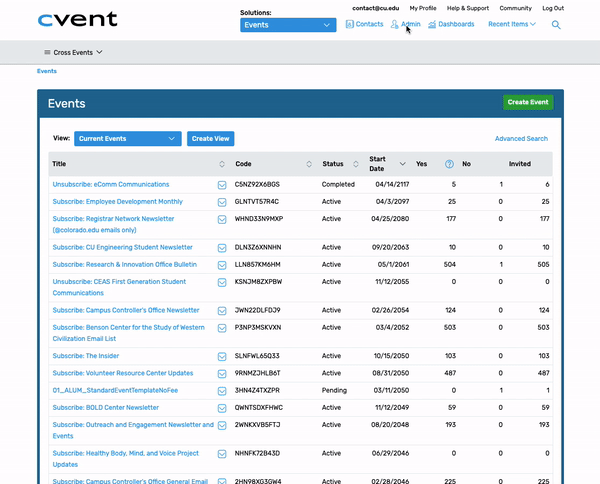Click the Create Event button
The height and width of the screenshot is (484, 600).
528,102
